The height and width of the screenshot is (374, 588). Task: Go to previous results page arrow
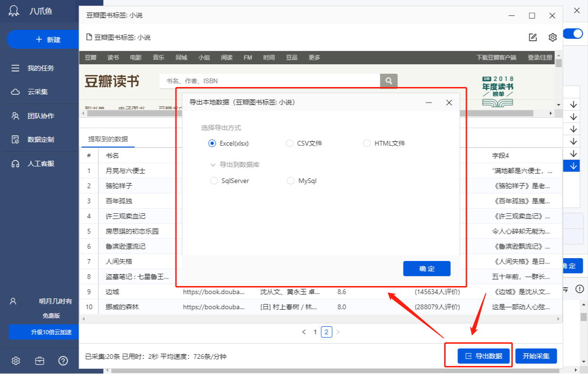click(304, 332)
